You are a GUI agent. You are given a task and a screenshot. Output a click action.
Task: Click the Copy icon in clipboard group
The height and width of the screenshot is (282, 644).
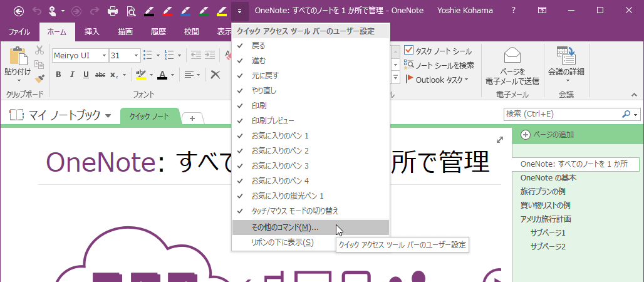point(39,64)
